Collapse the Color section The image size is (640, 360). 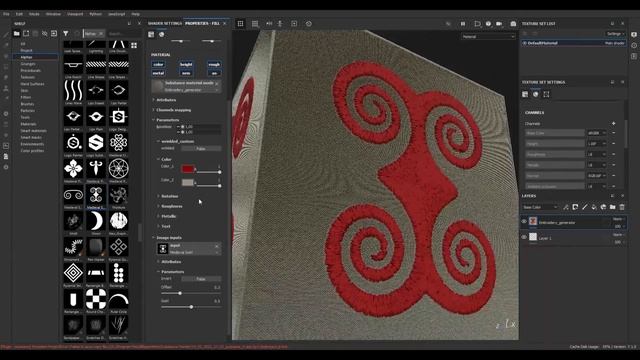[x=166, y=159]
